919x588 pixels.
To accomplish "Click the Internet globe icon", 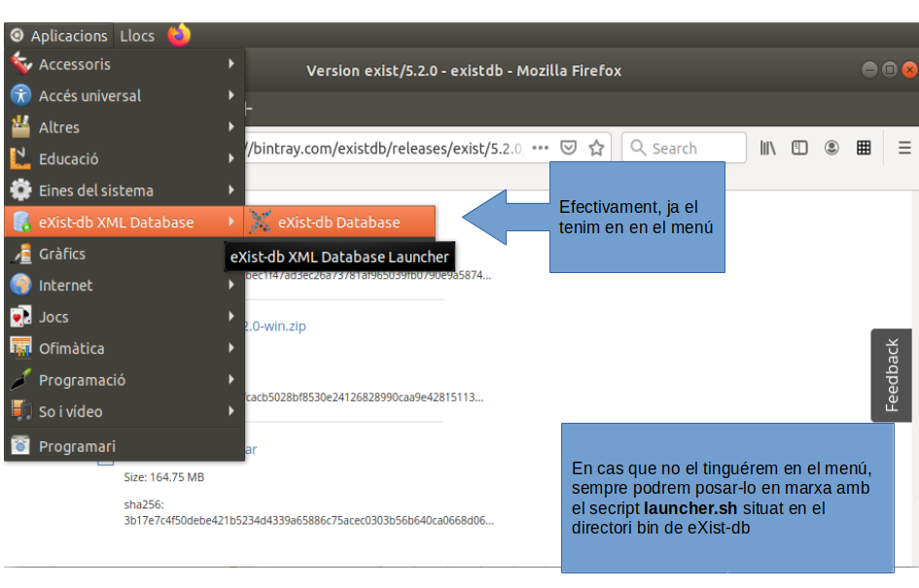I will coord(20,285).
